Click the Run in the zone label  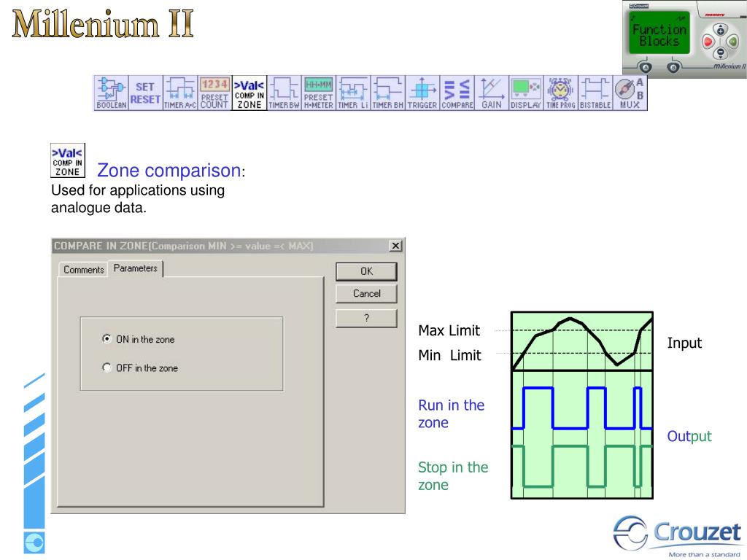point(451,413)
